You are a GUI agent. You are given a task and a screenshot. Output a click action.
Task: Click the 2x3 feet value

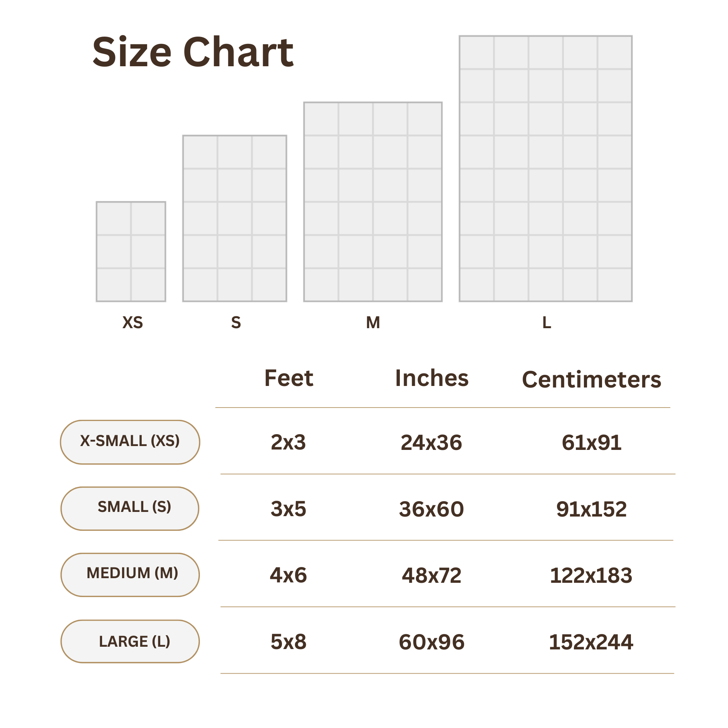point(288,442)
